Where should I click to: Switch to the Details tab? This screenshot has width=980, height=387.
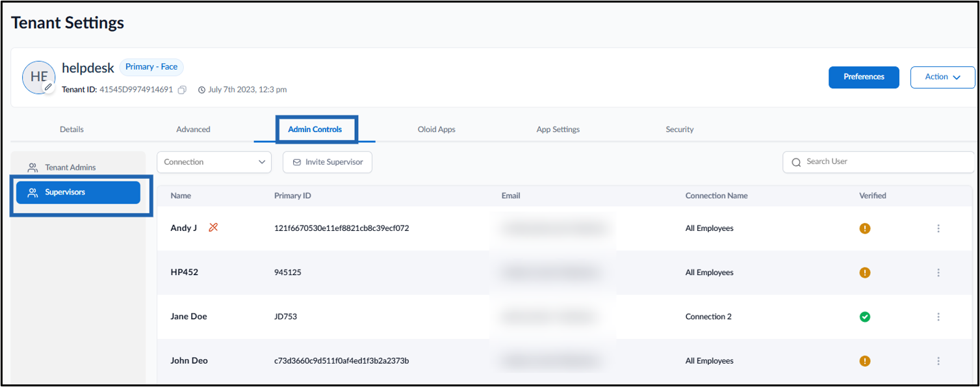pyautogui.click(x=71, y=129)
